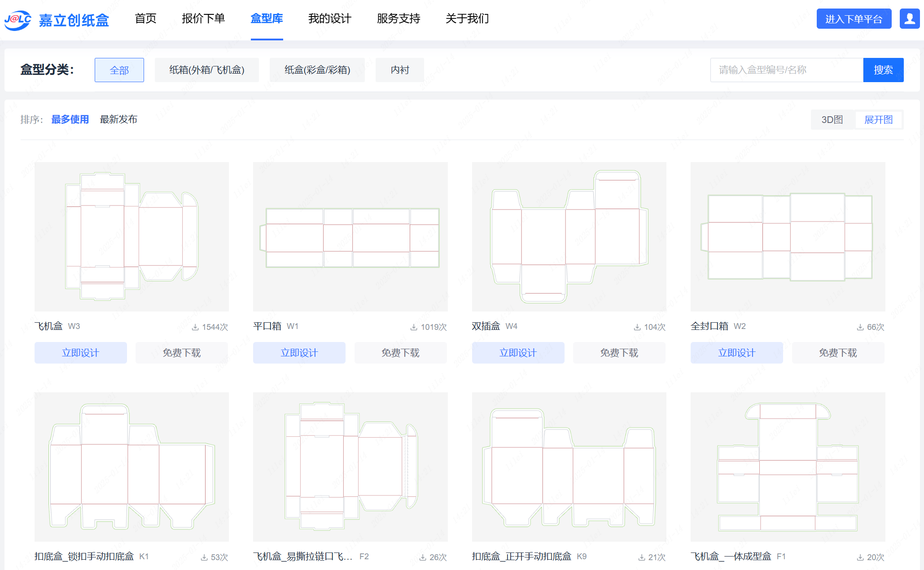Filter by 内衬 category
Screen dimensions: 924x570
pyautogui.click(x=400, y=70)
